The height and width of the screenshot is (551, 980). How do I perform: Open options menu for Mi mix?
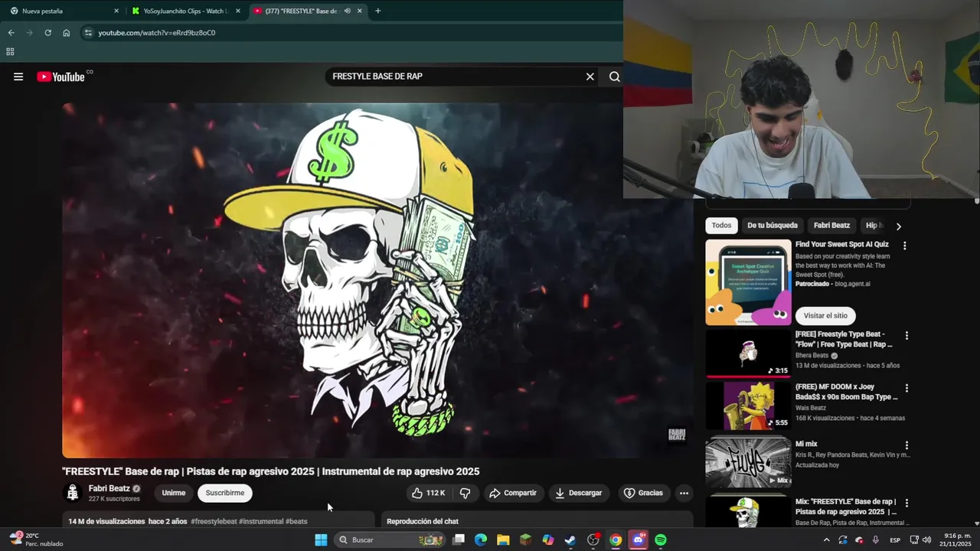point(906,445)
